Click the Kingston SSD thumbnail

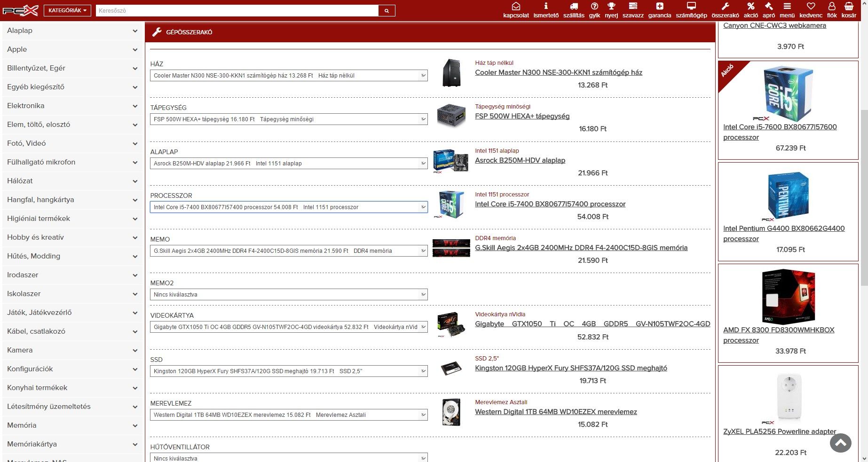pos(451,368)
